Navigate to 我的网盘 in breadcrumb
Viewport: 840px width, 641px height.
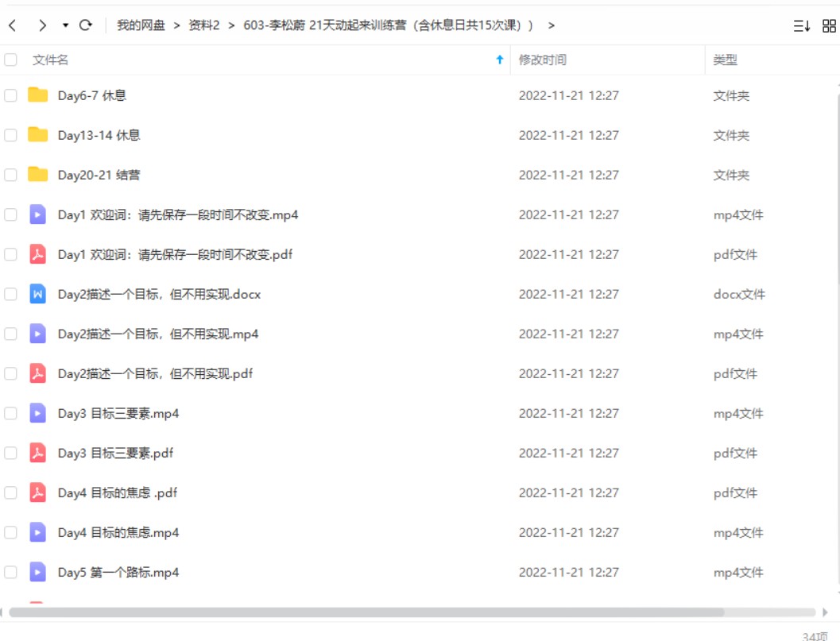tap(141, 25)
